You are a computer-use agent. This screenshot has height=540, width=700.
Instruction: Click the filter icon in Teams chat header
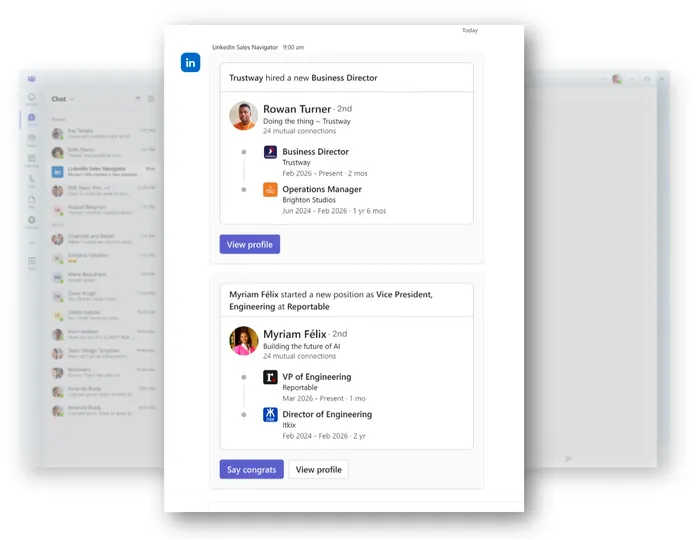point(138,98)
